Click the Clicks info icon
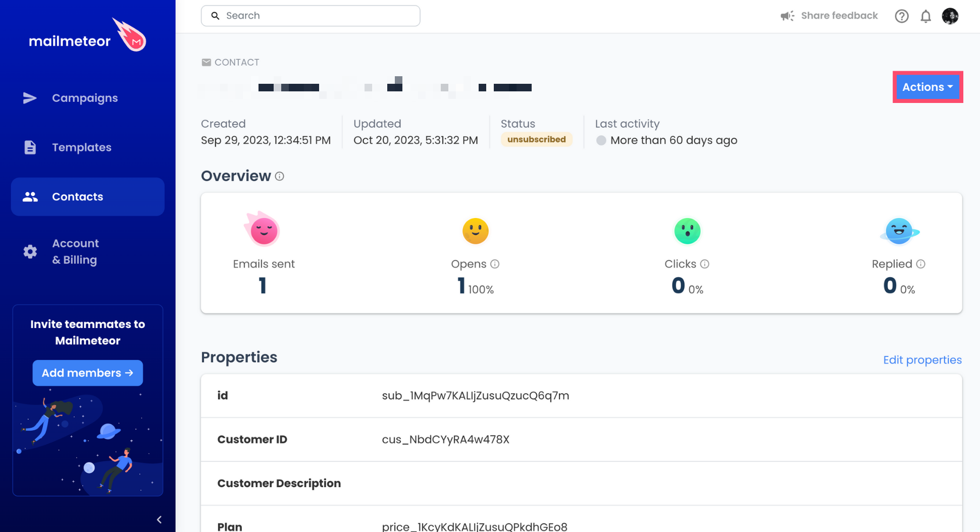The height and width of the screenshot is (532, 980). tap(705, 264)
